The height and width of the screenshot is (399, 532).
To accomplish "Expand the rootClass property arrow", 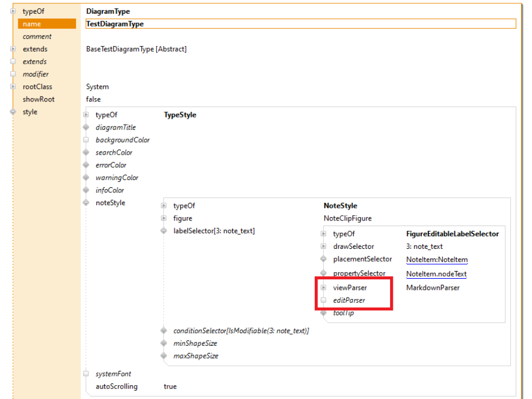I will click(x=13, y=87).
